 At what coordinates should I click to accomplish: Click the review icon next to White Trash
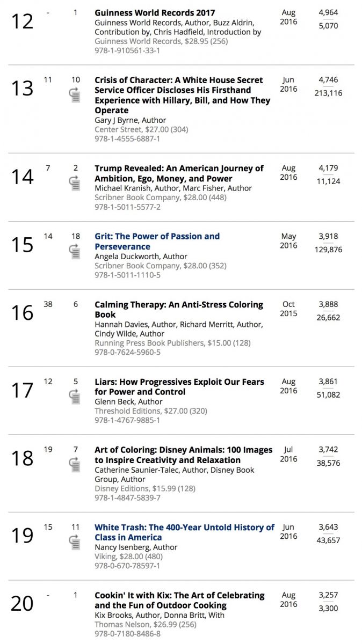tap(75, 542)
